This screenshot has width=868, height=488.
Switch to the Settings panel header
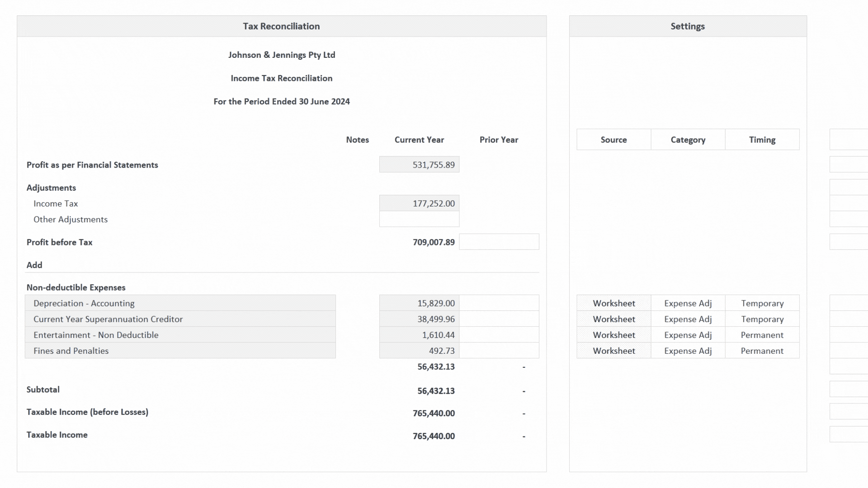click(688, 26)
